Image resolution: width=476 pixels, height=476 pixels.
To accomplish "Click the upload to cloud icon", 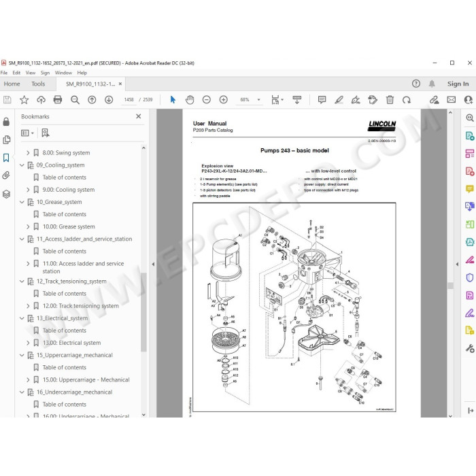I will point(41,99).
